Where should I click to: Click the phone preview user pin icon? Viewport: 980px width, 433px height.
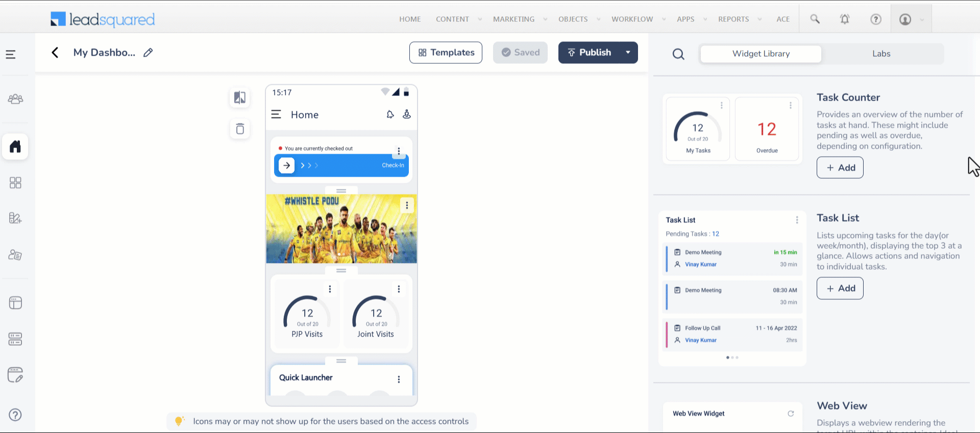[407, 114]
